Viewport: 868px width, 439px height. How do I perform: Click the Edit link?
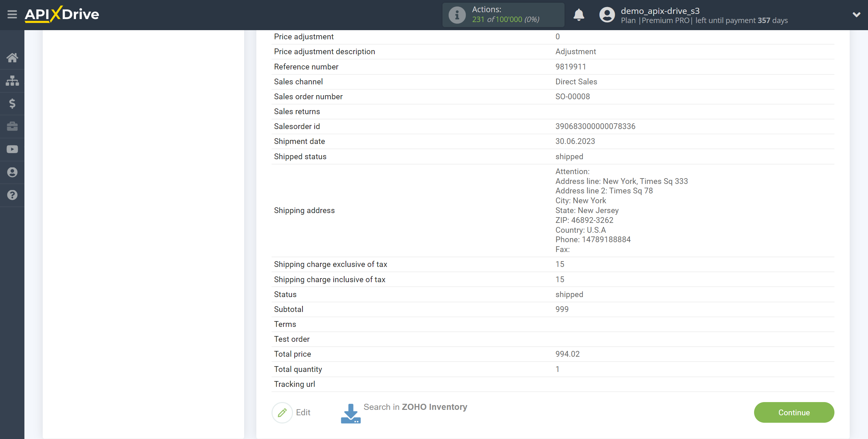303,412
